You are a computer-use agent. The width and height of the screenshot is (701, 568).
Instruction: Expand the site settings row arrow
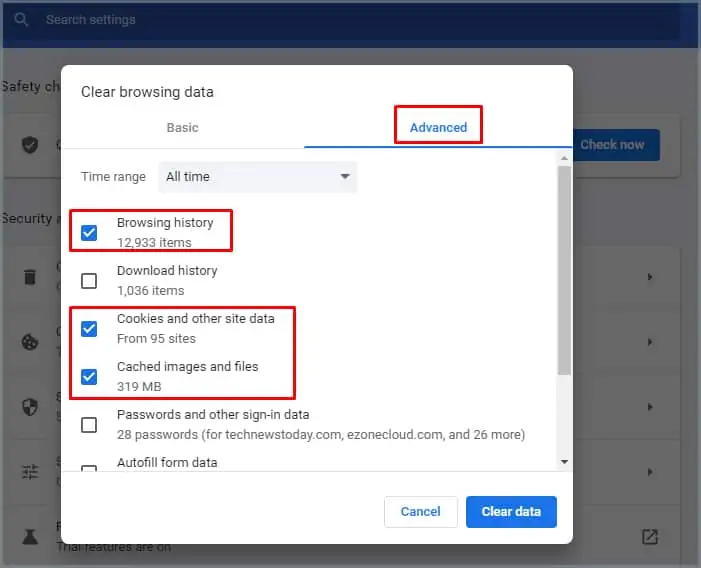coord(650,472)
